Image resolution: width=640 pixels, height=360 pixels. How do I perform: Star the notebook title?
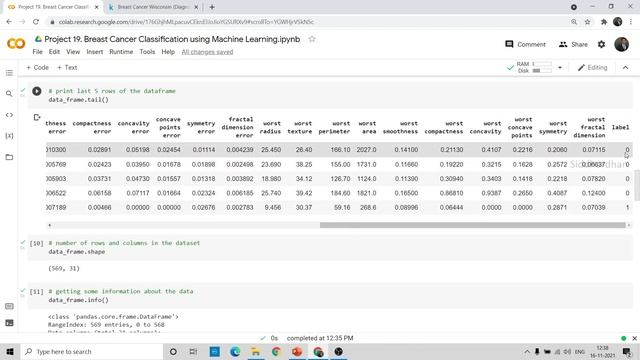312,39
